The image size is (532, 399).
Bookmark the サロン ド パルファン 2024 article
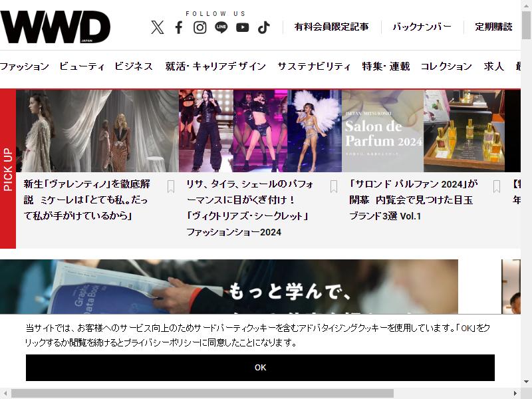tap(497, 186)
